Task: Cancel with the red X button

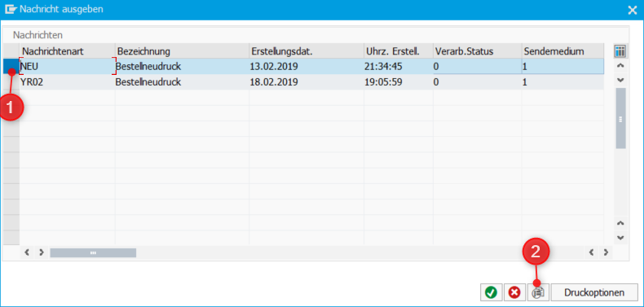Action: click(x=514, y=292)
